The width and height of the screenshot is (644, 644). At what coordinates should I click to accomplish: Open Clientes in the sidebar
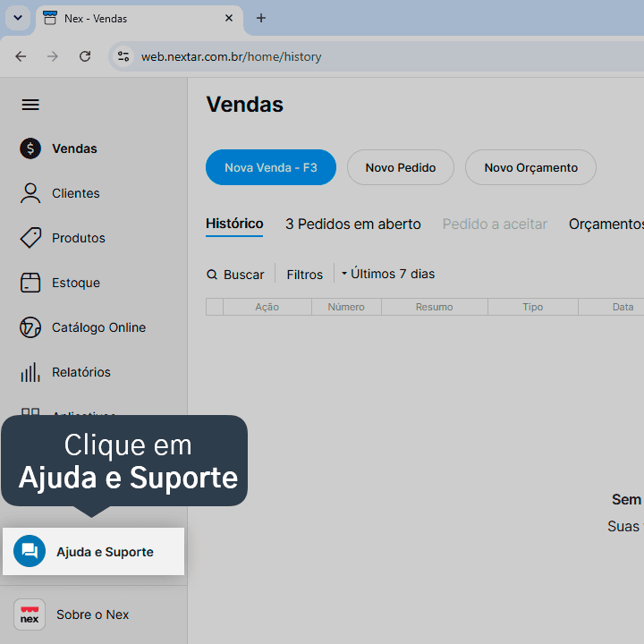(x=75, y=193)
